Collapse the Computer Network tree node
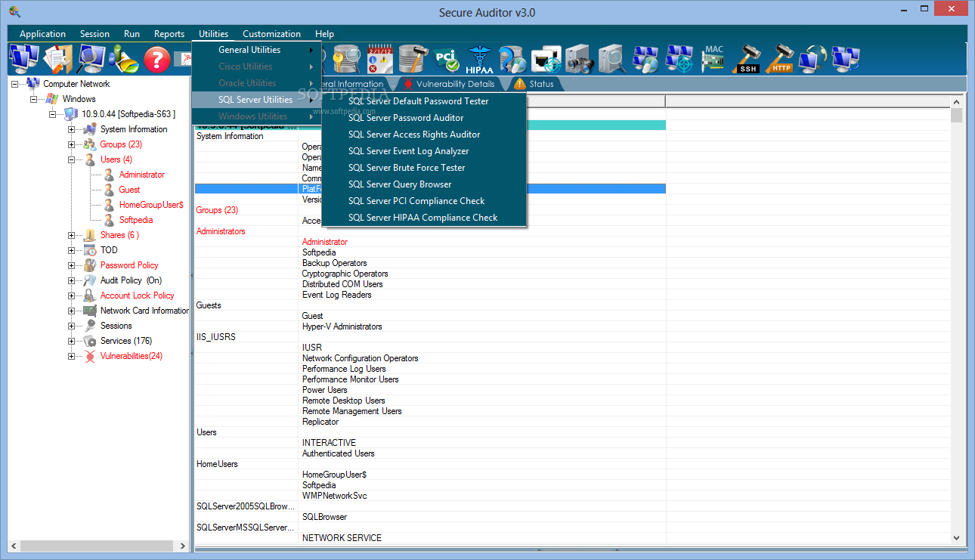 tap(15, 84)
